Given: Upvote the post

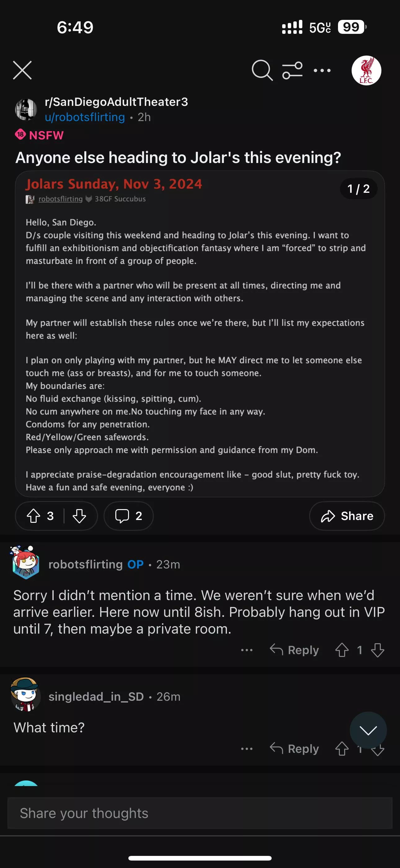Looking at the screenshot, I should (34, 516).
